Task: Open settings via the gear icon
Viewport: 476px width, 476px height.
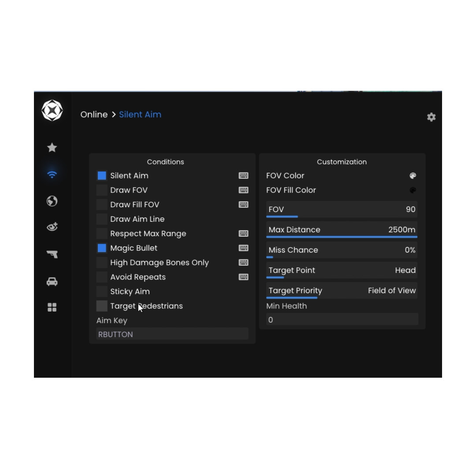Action: [x=431, y=117]
